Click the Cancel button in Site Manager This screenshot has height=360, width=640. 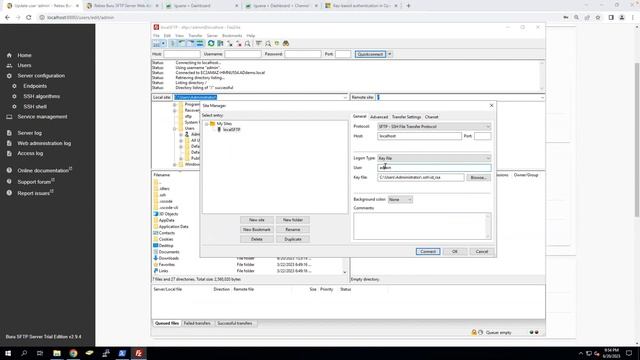(482, 251)
